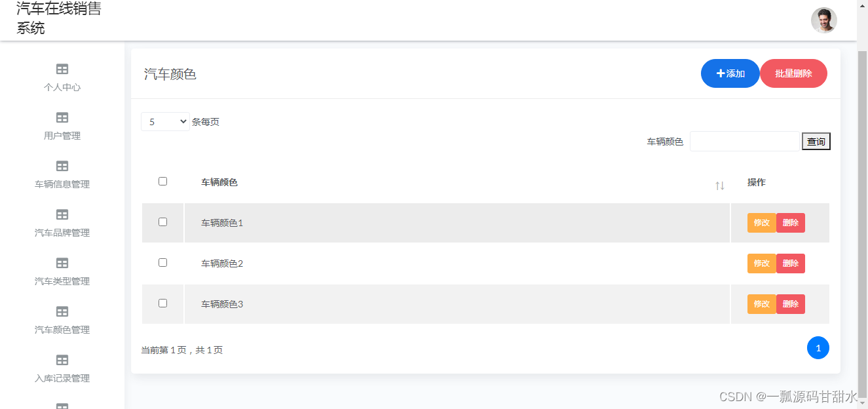Click the 汽车颜色管理 sidebar icon
Image resolution: width=868 pixels, height=409 pixels.
point(62,311)
